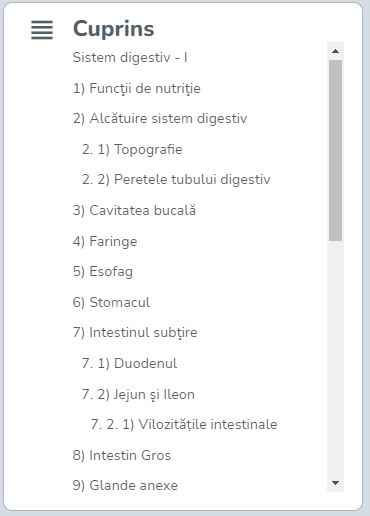Click the 9) Glande anexe entry
The height and width of the screenshot is (516, 370).
pyautogui.click(x=125, y=485)
